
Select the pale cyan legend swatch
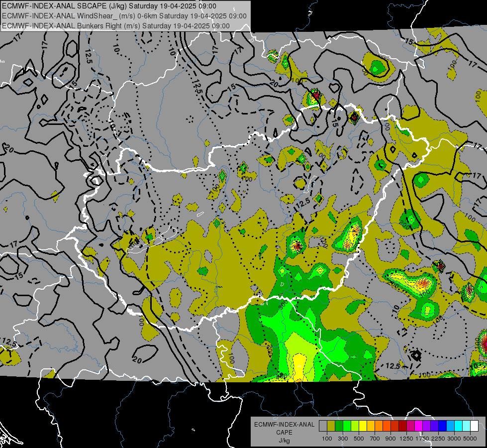pos(467,426)
